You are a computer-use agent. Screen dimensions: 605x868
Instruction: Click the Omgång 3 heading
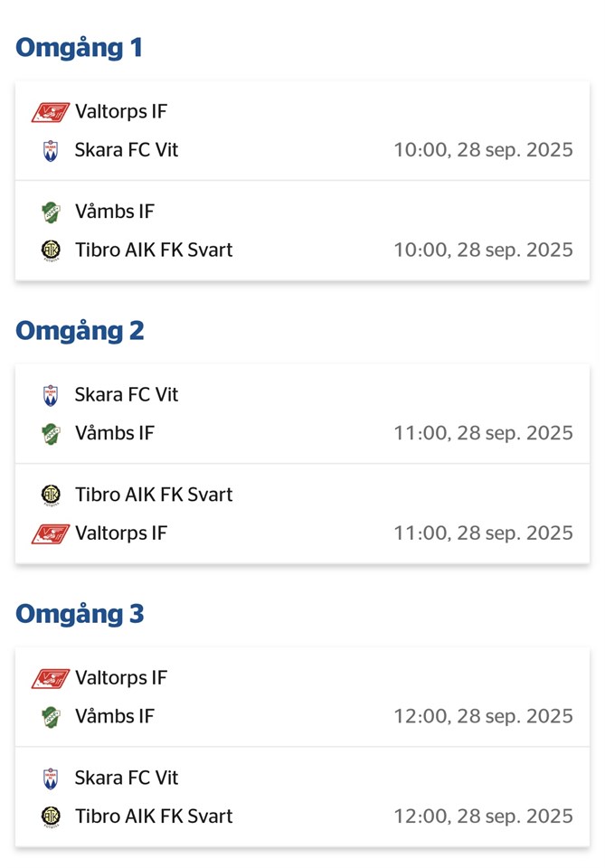pyautogui.click(x=80, y=614)
